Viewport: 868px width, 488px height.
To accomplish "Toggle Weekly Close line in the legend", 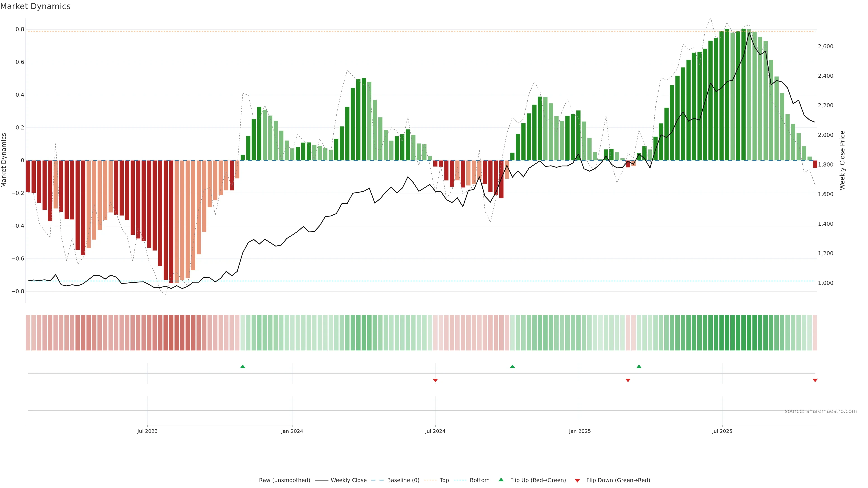I will coord(348,480).
